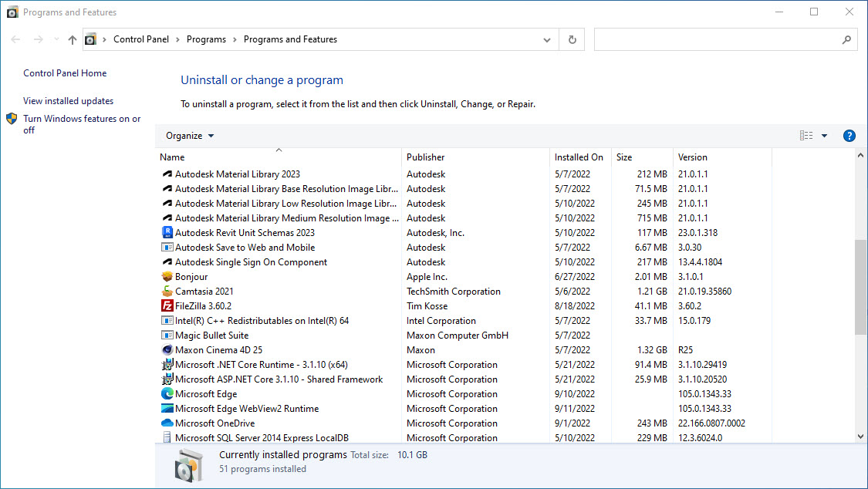Image resolution: width=868 pixels, height=489 pixels.
Task: Expand the chevron after Programs in the breadcrumb
Action: (x=235, y=39)
